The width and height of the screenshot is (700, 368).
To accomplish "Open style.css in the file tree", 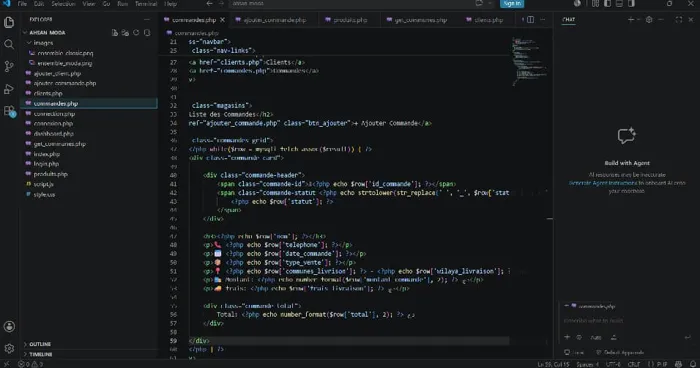I will pyautogui.click(x=44, y=195).
